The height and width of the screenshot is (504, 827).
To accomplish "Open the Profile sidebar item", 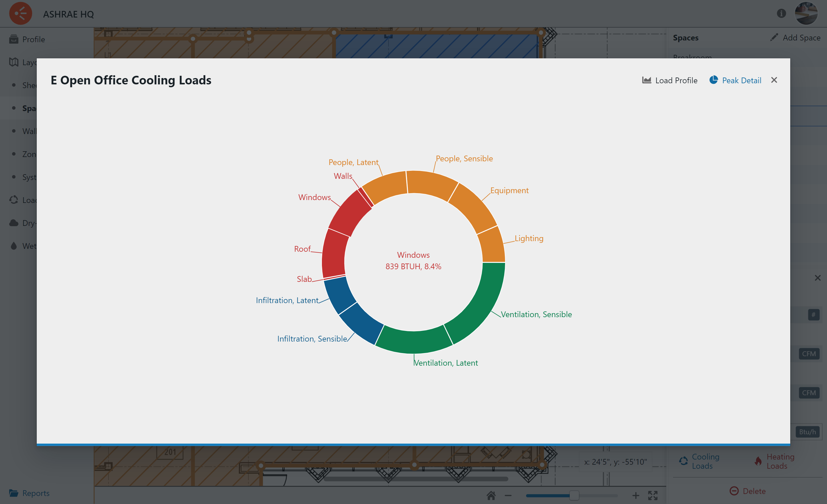I will point(33,39).
